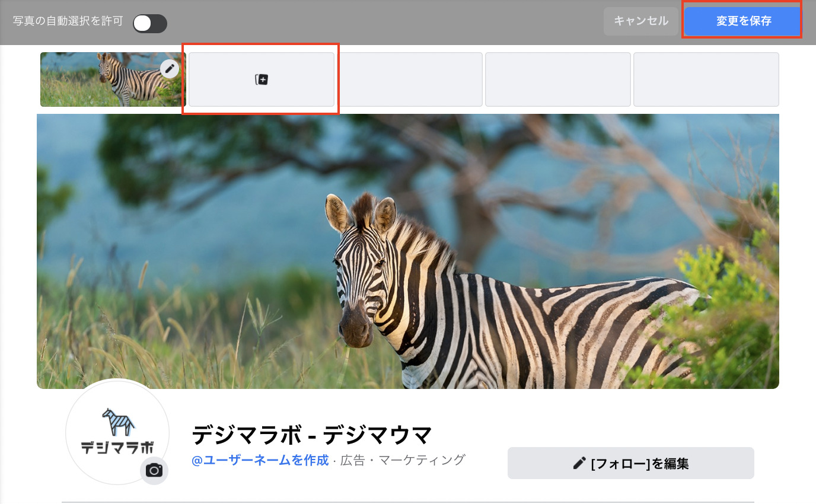Open the [フォロー]を編集 button

tap(630, 463)
